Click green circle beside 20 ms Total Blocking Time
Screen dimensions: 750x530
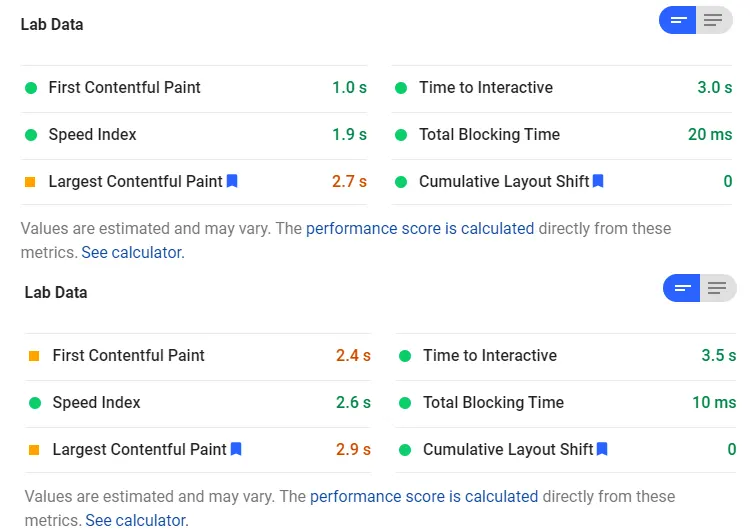point(401,135)
